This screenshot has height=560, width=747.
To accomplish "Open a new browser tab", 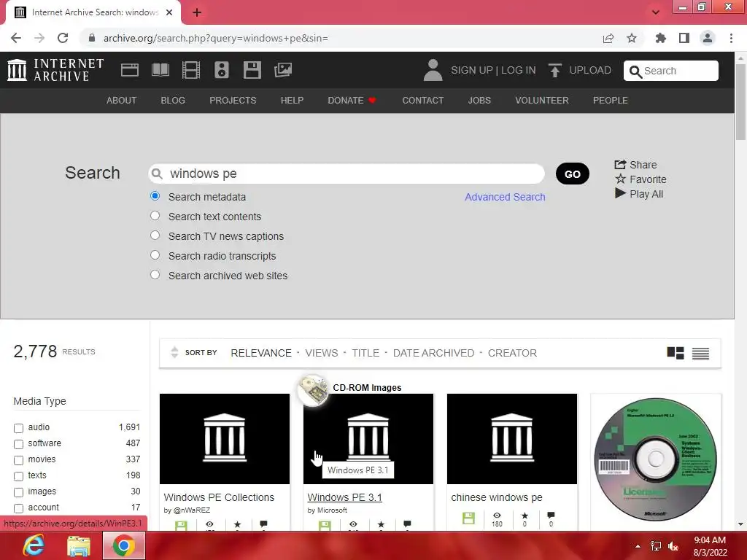I will point(197,12).
